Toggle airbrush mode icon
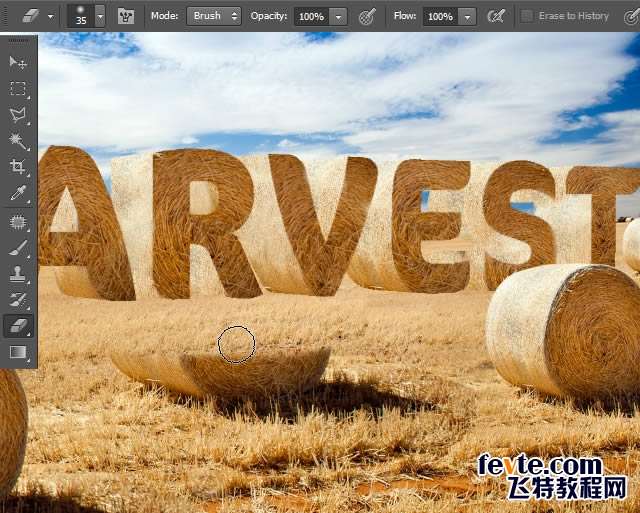 [496, 16]
